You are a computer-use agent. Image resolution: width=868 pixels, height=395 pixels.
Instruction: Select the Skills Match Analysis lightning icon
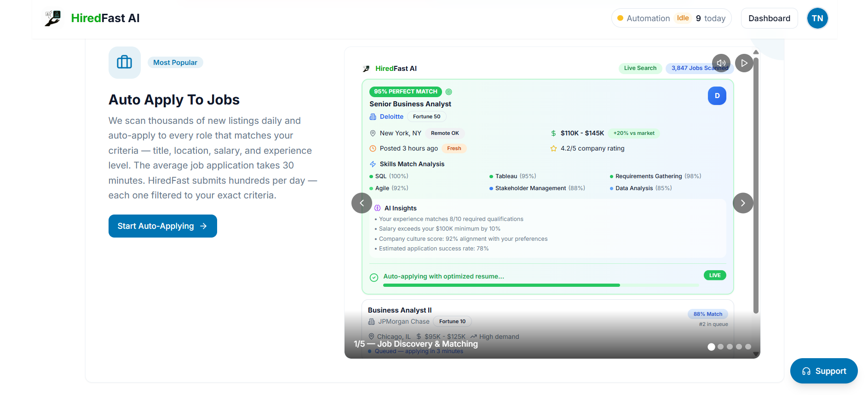point(373,164)
